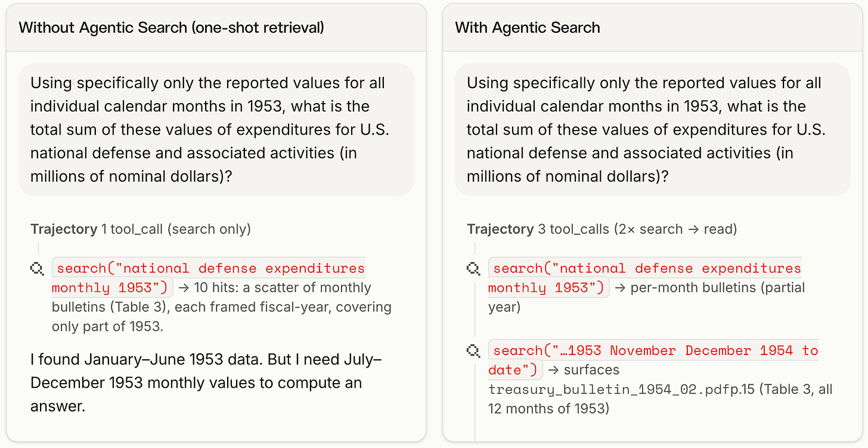
Task: Click the November December 1954 search snippet
Action: tap(653, 360)
